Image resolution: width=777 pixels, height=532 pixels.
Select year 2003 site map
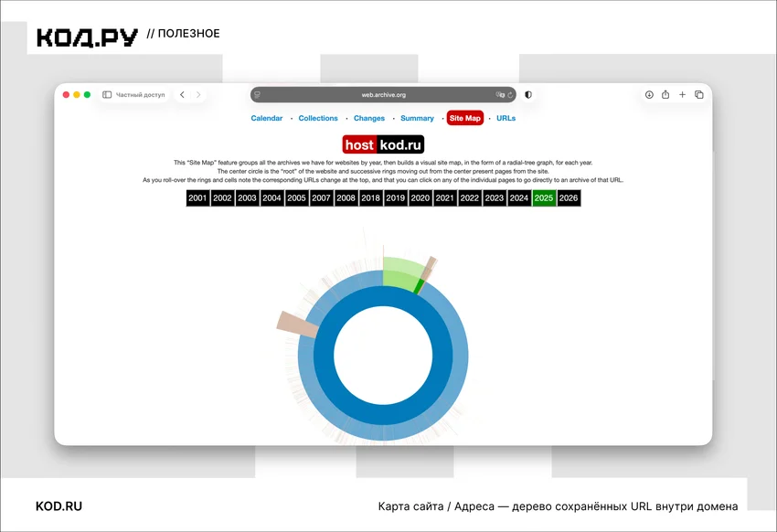point(248,198)
